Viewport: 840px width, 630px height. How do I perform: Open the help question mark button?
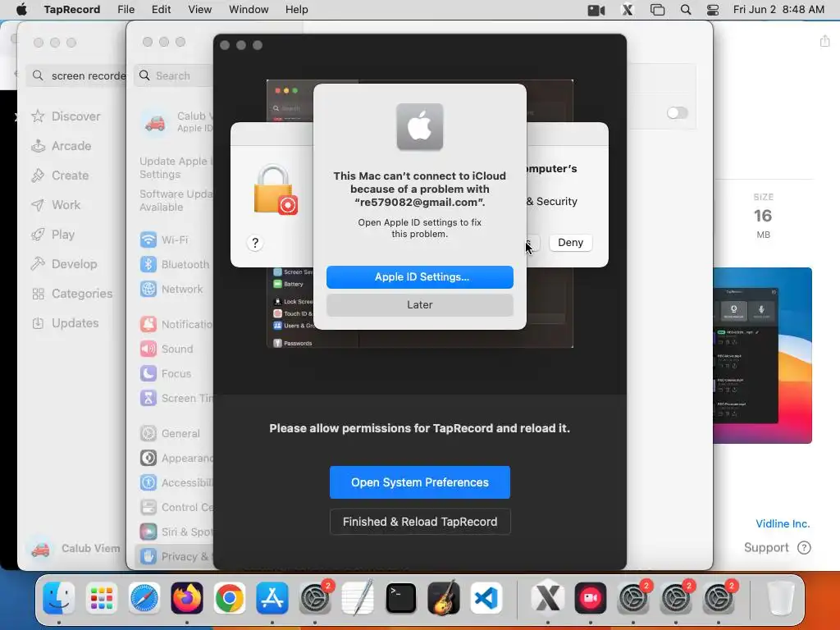point(255,243)
